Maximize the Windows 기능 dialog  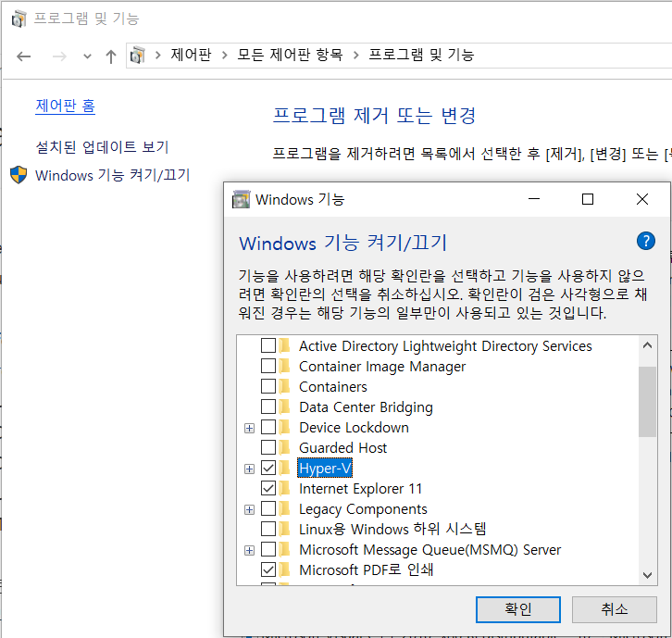pyautogui.click(x=588, y=199)
